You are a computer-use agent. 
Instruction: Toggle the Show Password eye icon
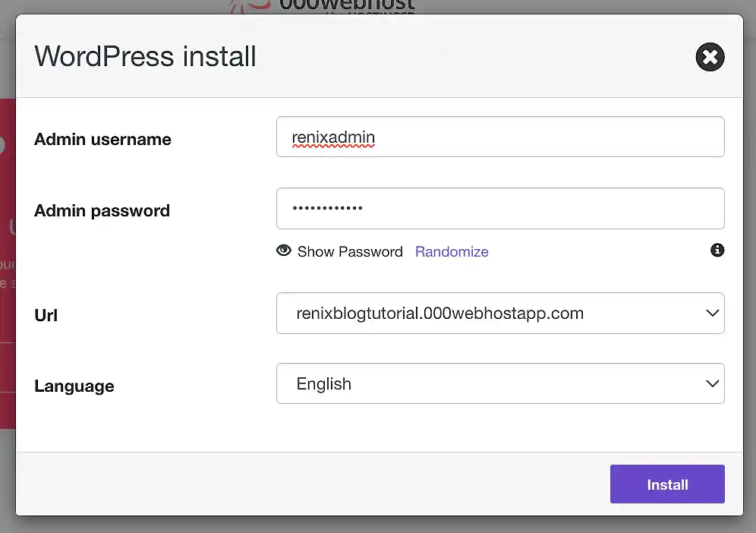pyautogui.click(x=284, y=251)
